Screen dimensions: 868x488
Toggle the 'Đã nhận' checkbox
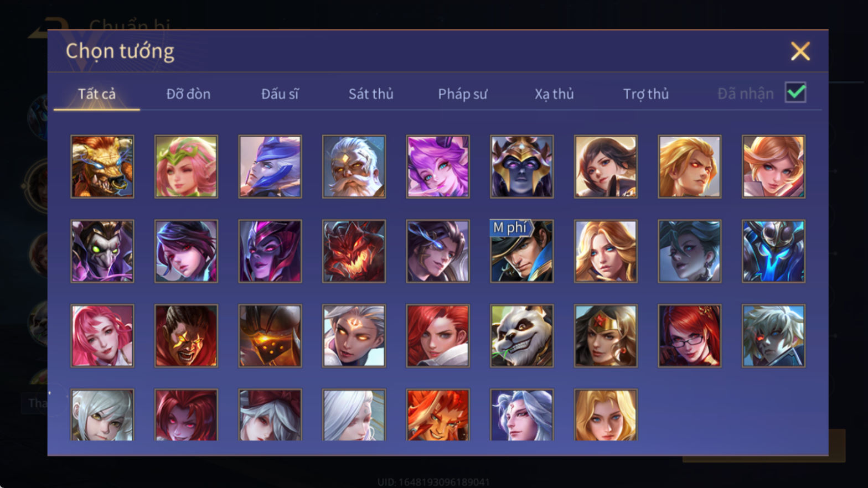point(795,92)
